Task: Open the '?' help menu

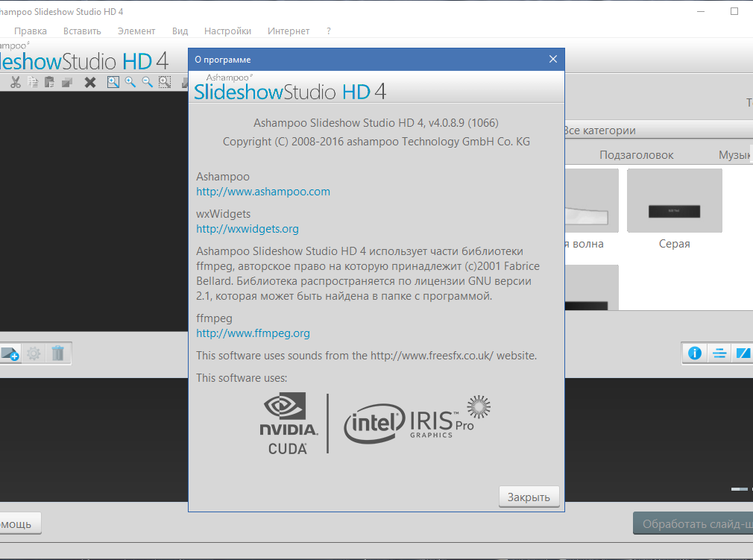Action: 329,31
